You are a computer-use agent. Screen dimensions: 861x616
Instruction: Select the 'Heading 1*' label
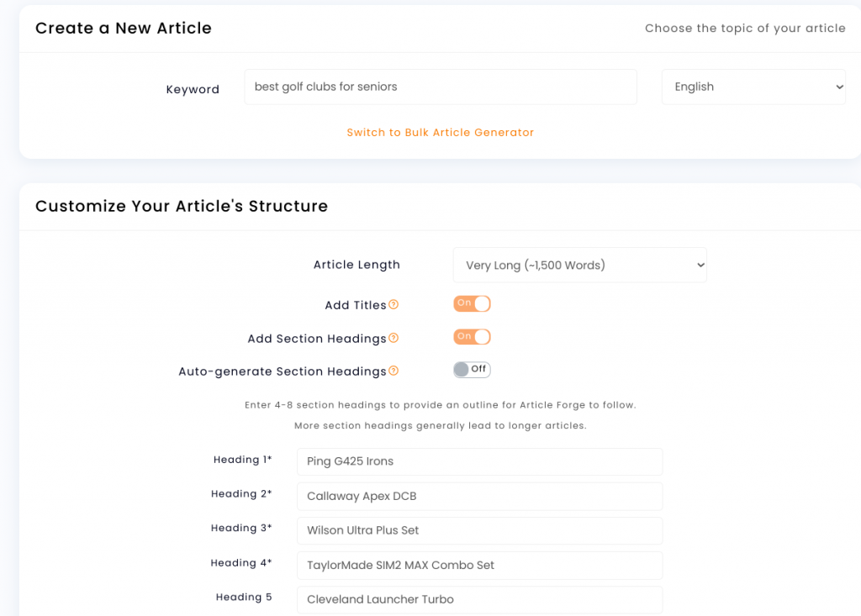point(243,460)
